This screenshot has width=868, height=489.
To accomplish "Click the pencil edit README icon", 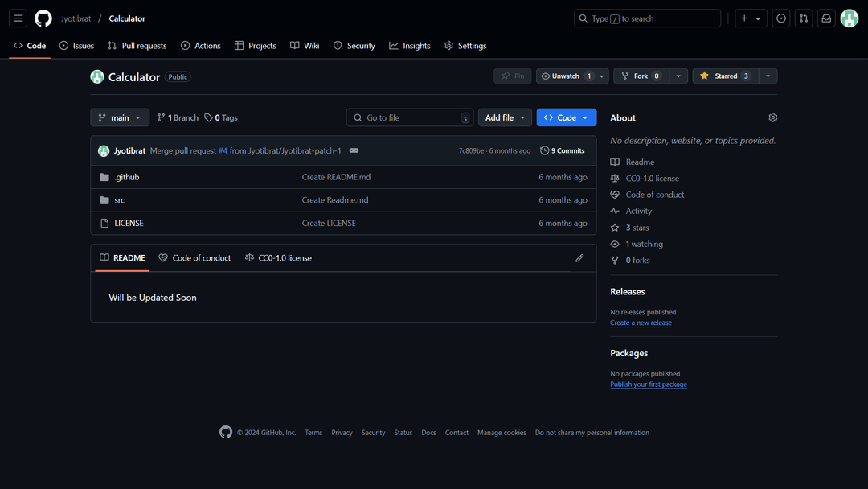I will pos(579,258).
